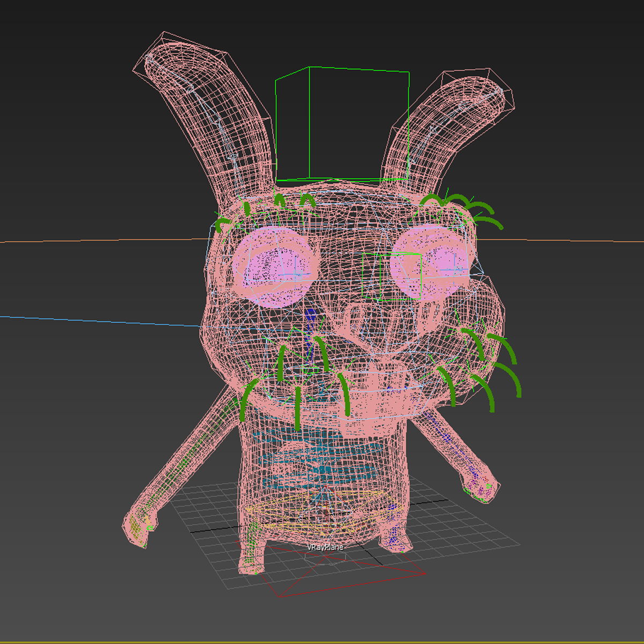Click the pink right eye of the rabbit

click(435, 266)
